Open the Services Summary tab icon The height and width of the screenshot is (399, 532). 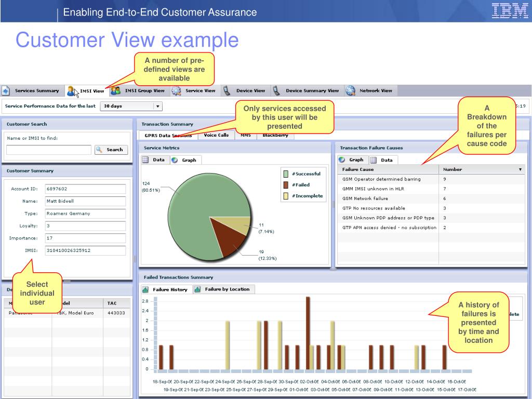point(6,91)
